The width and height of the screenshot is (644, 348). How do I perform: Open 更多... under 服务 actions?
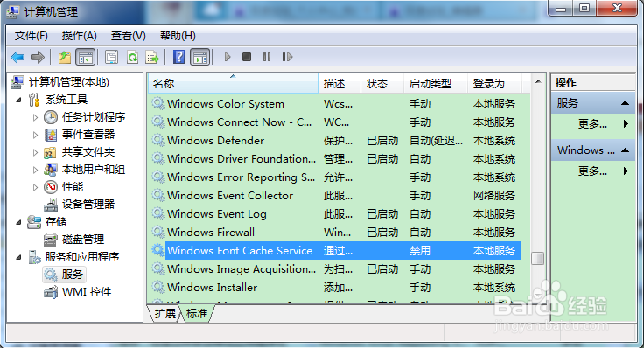point(592,123)
